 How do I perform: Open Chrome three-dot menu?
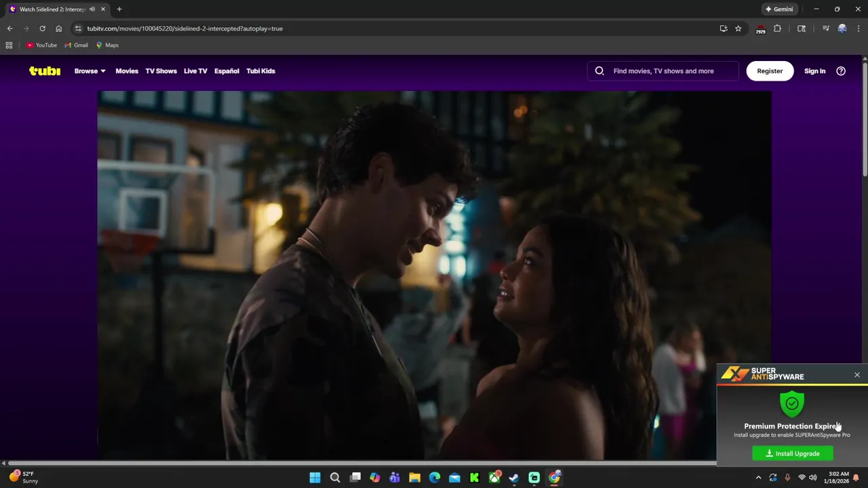point(859,28)
